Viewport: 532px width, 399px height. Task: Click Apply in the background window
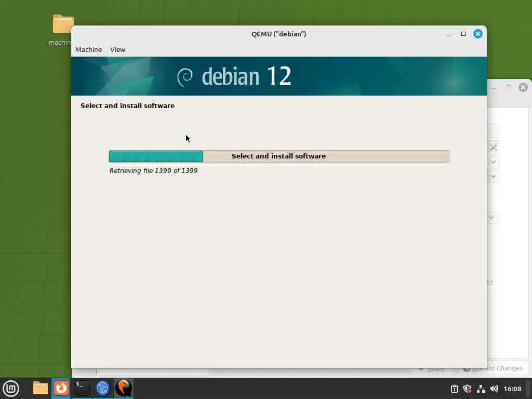[x=432, y=369]
